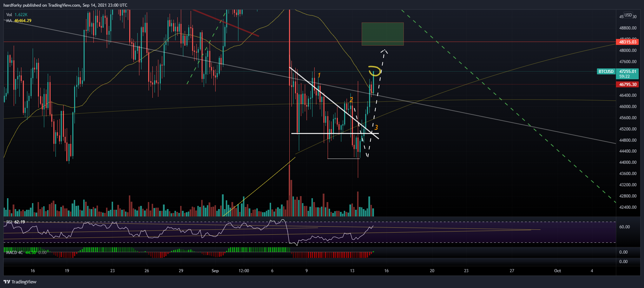
Task: Click the September 9 date label
Action: click(307, 271)
